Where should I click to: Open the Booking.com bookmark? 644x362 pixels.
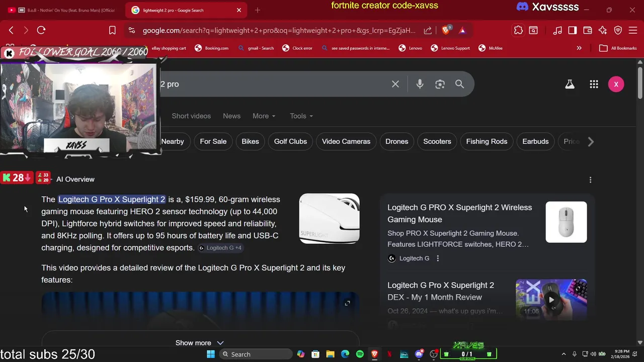click(x=211, y=48)
